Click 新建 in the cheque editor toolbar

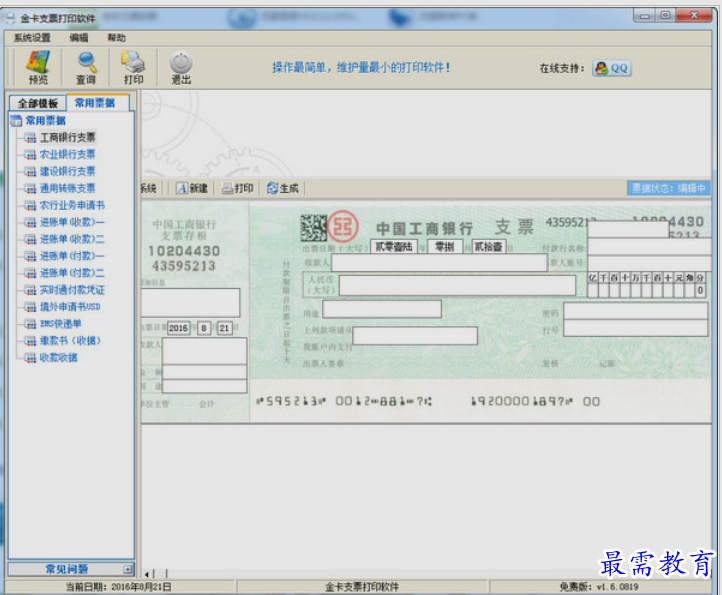192,188
